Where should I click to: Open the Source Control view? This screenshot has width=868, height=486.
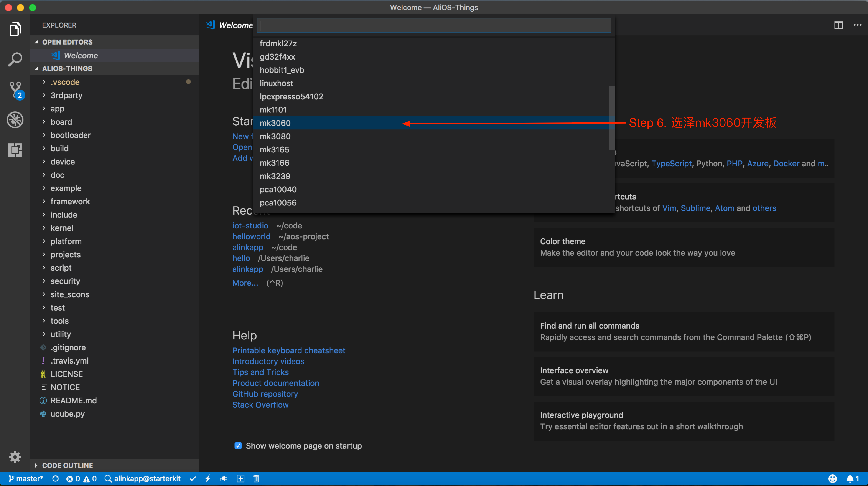point(15,89)
